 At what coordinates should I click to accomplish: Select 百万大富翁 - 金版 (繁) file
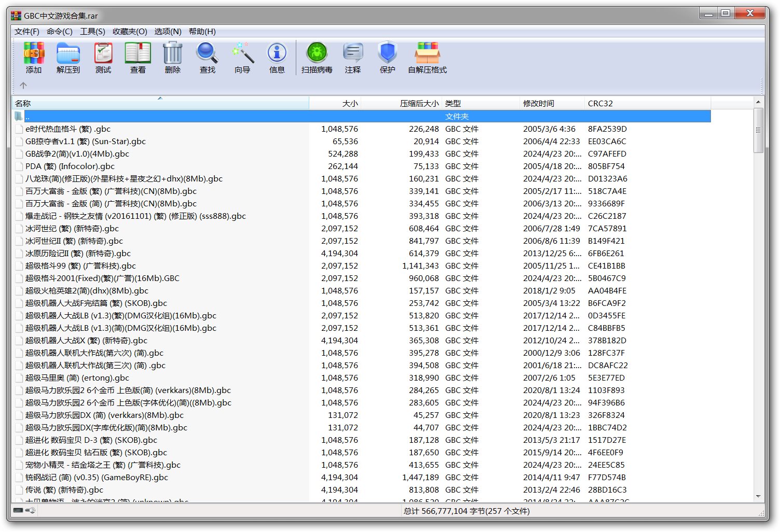coord(111,191)
